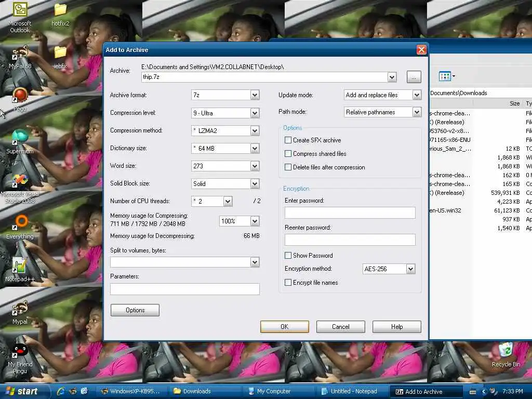Open Archive format dropdown
Viewport: 532px width, 399px height.
255,95
